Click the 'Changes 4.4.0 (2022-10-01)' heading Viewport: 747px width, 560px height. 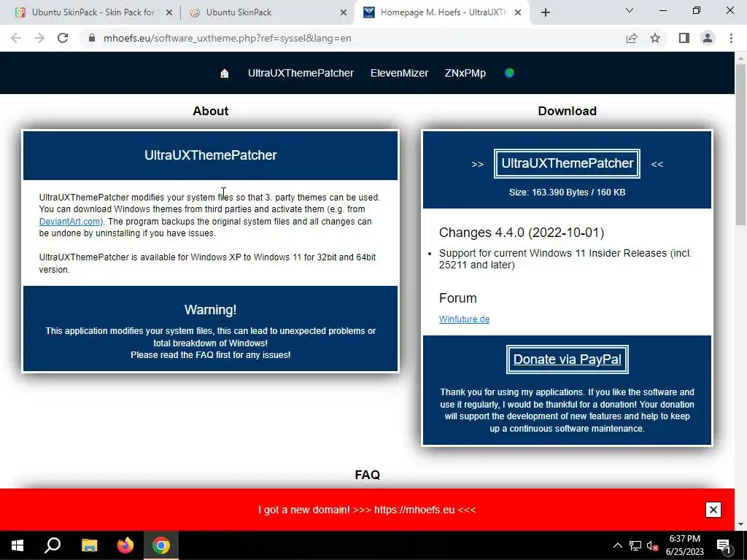(521, 233)
